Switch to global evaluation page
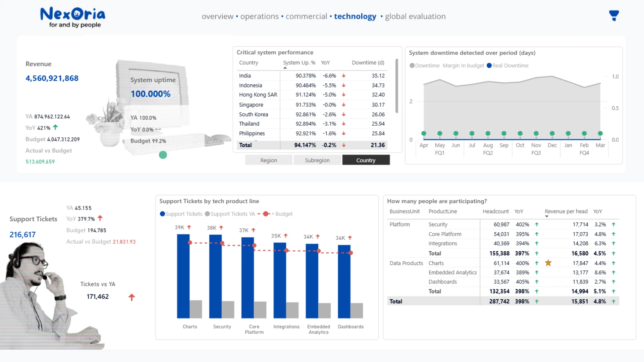The height and width of the screenshot is (362, 644). (415, 16)
